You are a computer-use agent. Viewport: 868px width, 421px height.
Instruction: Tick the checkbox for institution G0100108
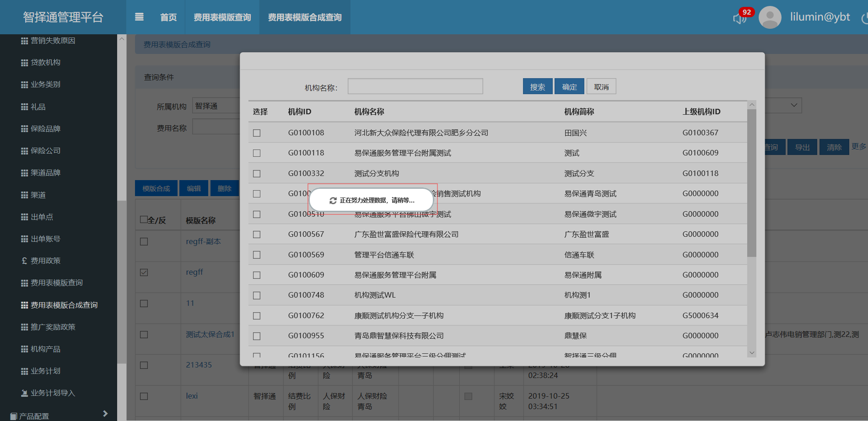pos(257,133)
